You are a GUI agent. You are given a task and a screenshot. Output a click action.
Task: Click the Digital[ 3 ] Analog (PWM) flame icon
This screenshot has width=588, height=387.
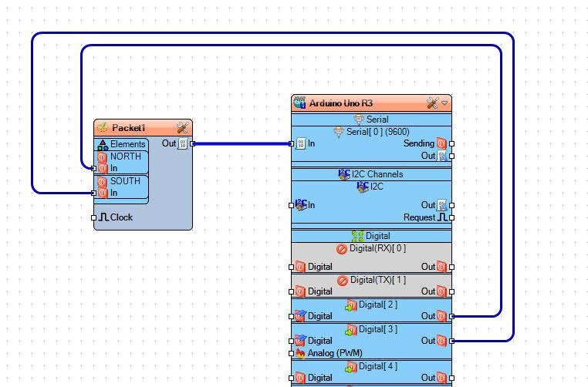(x=300, y=353)
